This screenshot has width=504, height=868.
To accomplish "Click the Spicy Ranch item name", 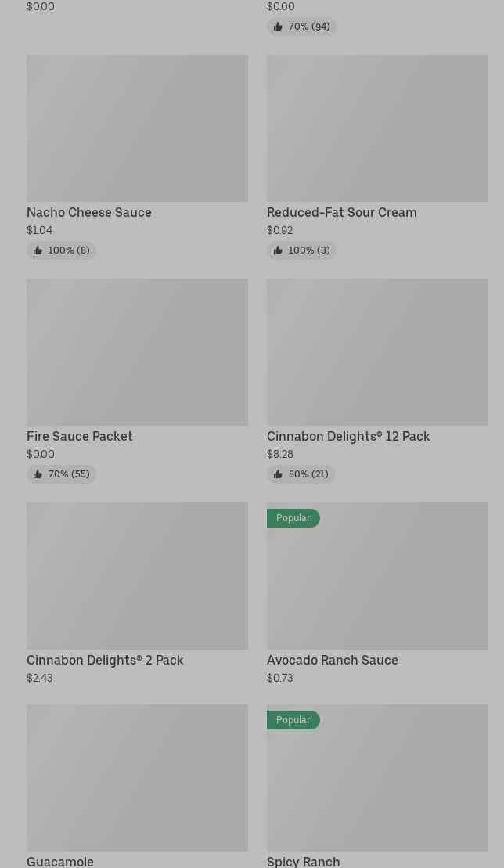I will [x=303, y=861].
